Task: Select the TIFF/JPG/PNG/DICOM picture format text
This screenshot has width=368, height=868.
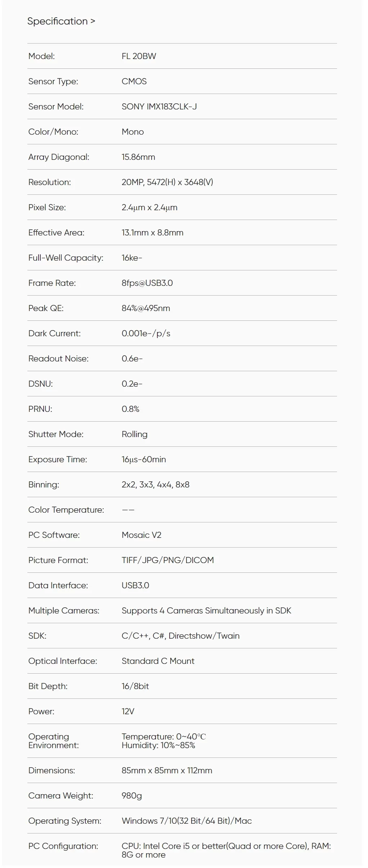Action: 168,560
